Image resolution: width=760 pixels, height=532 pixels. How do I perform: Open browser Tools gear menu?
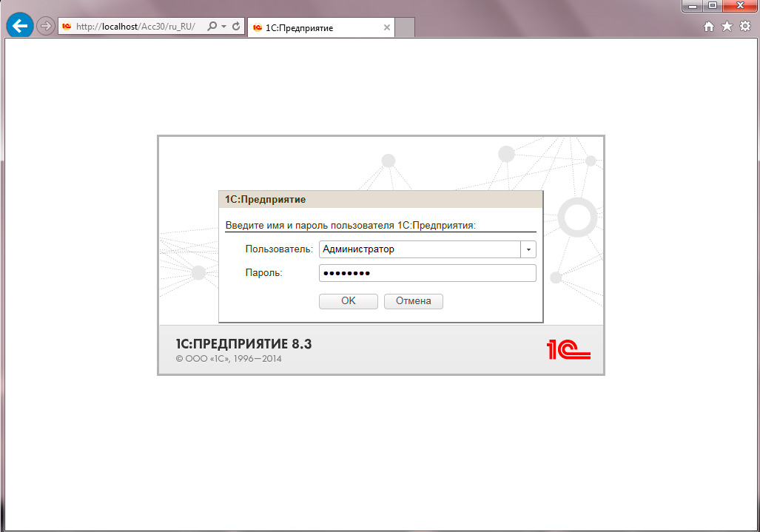[744, 27]
